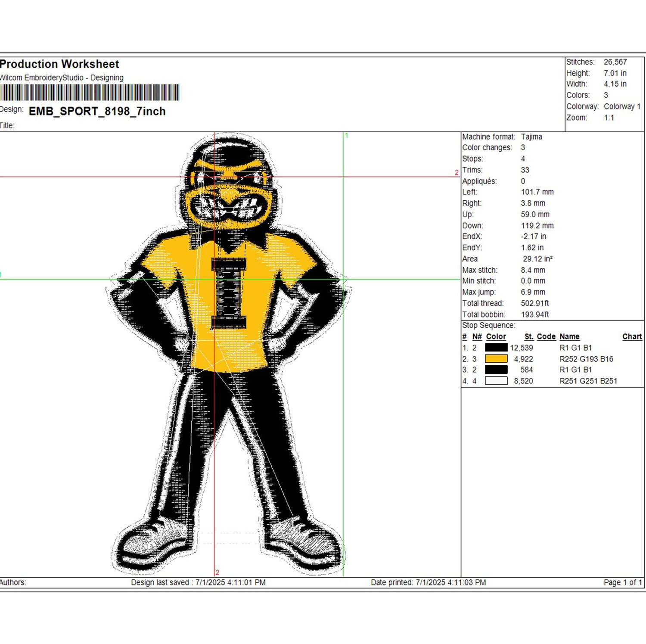
Task: Select the 'Colors:' label in header
Action: coord(578,95)
